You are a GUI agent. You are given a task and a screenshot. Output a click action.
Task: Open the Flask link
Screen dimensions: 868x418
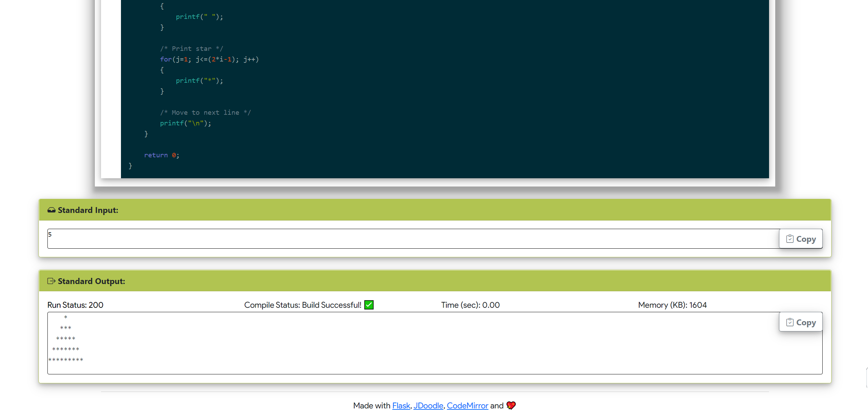tap(401, 406)
